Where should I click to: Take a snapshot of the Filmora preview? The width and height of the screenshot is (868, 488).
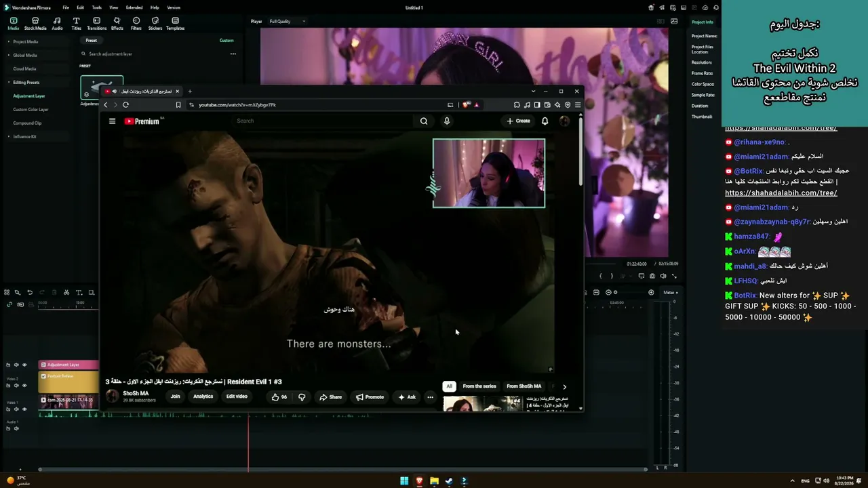pyautogui.click(x=652, y=276)
